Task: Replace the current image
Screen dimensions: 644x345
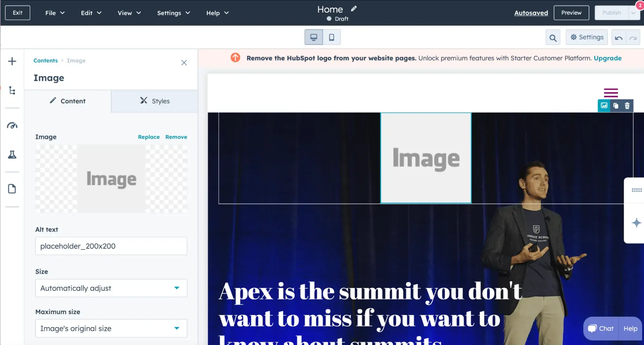Action: [149, 137]
